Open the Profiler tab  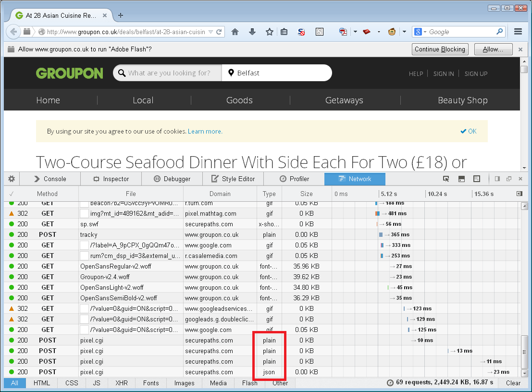pos(294,179)
